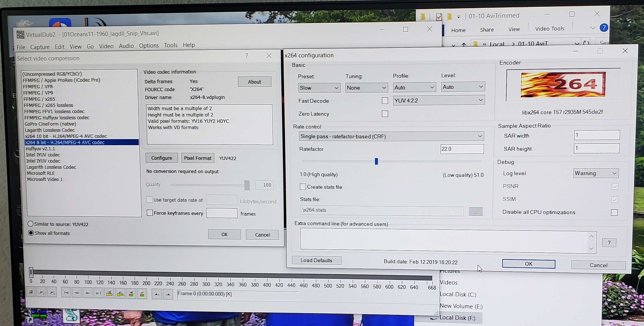Step forward one frame
Screen dimensions: 644x326
point(88,293)
